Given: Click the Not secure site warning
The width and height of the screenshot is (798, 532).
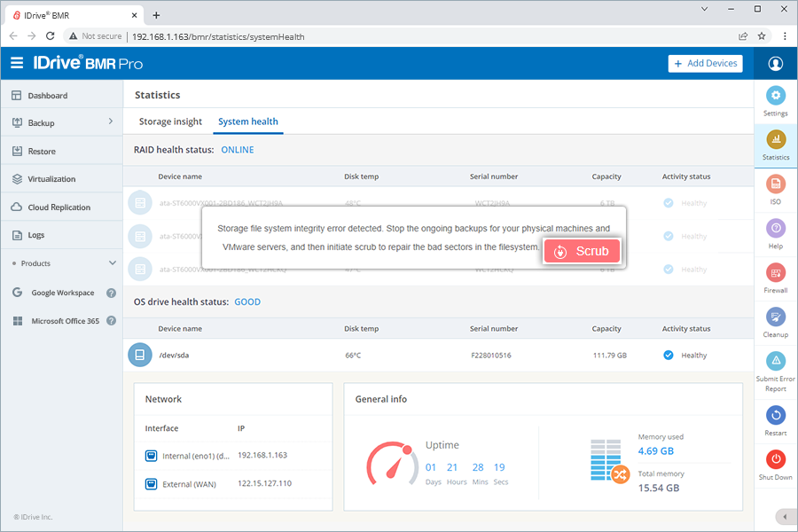Looking at the screenshot, I should (x=96, y=36).
